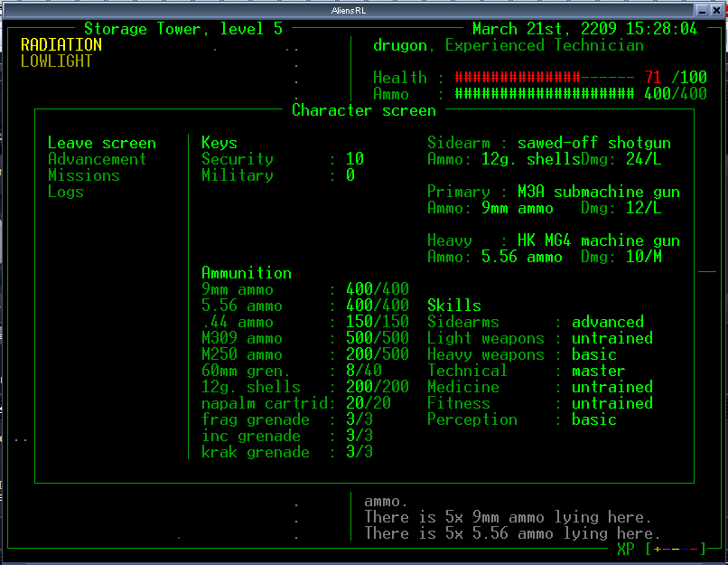Open the Missions menu entry
Screen dimensions: 728x565
84,175
